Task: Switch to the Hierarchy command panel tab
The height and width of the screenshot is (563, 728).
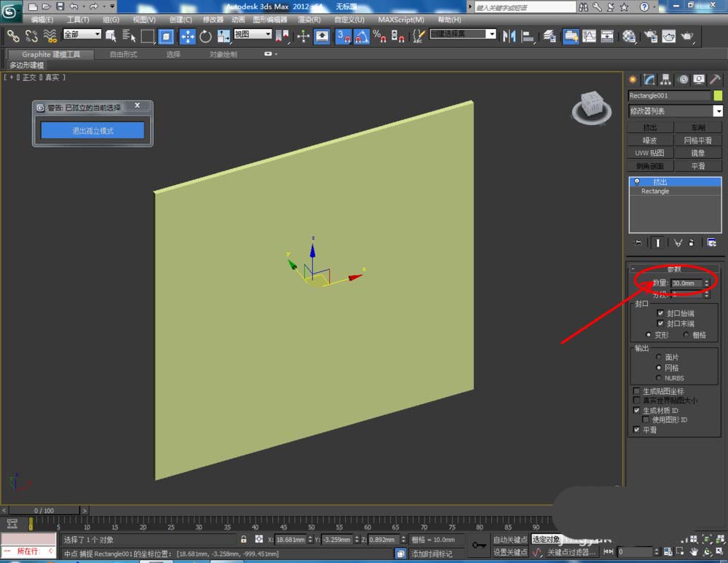Action: coord(666,79)
